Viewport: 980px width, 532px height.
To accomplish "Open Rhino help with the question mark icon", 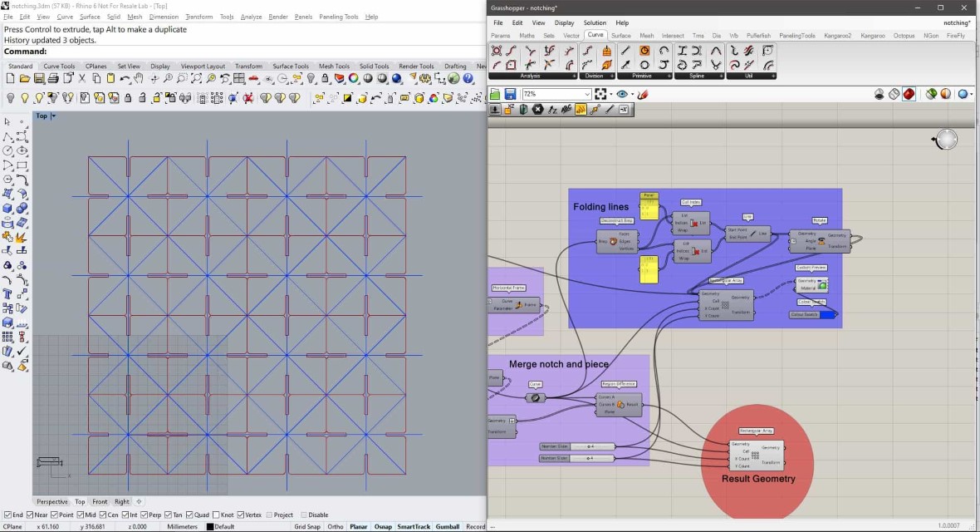I will coord(468,79).
